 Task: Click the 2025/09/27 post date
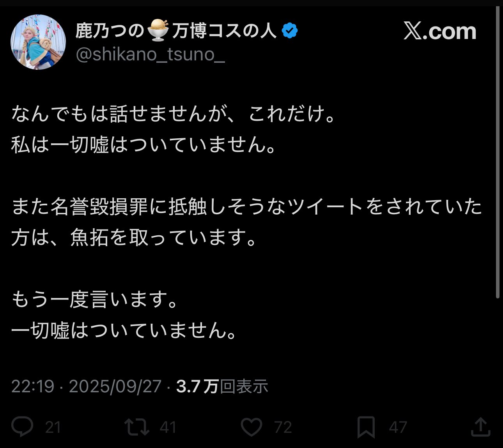coord(115,386)
